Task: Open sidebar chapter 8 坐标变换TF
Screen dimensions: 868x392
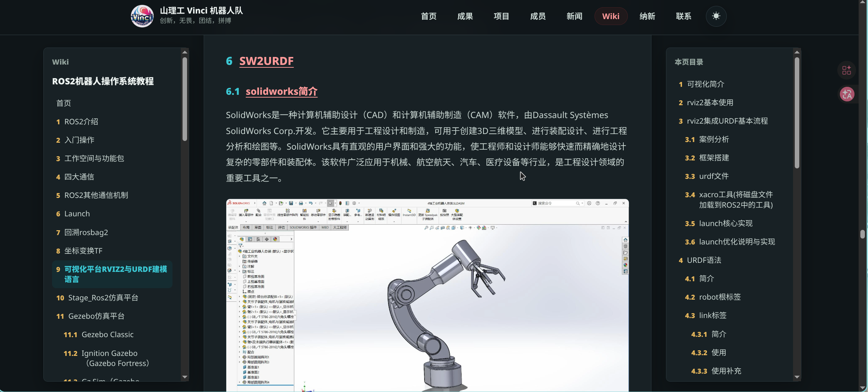Action: 112,251
